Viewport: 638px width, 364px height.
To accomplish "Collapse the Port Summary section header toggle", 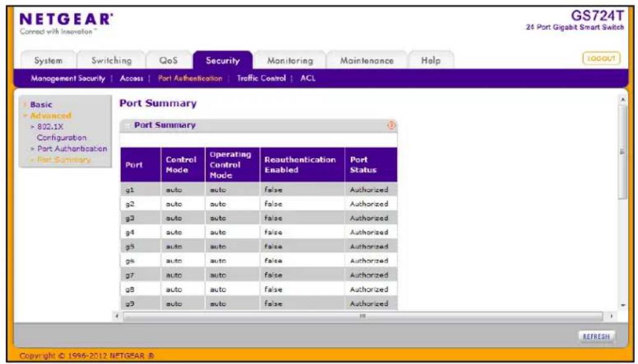I will click(x=126, y=125).
